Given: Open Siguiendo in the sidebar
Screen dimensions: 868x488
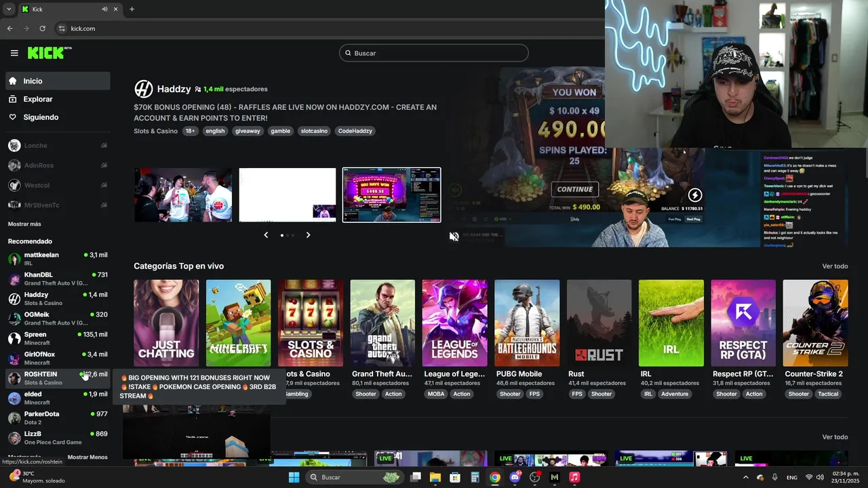Looking at the screenshot, I should tap(58, 117).
